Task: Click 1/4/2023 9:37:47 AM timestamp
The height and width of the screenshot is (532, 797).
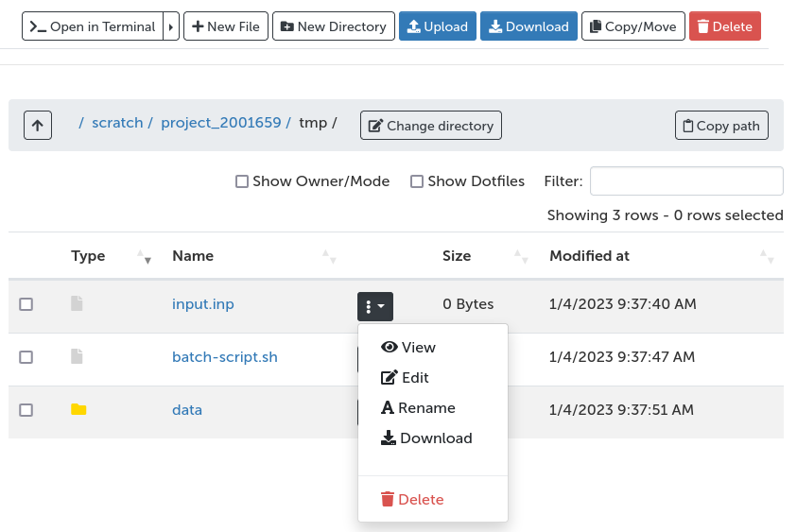Action: [x=622, y=356]
